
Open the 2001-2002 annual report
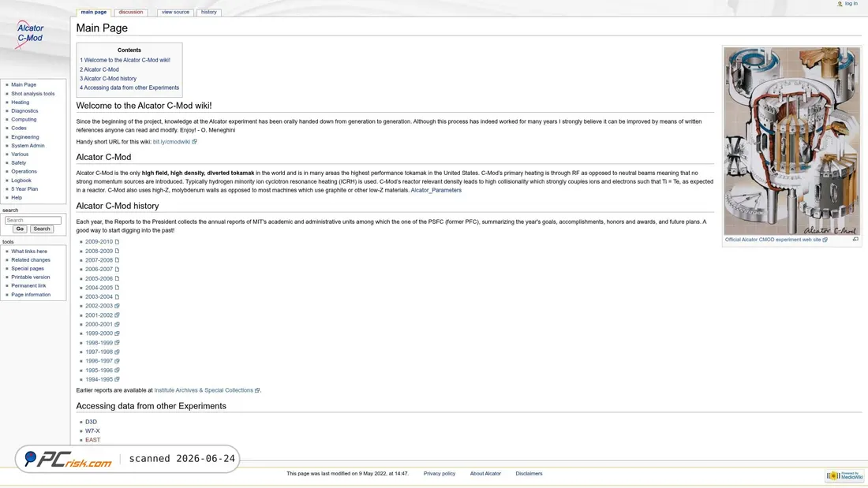tap(99, 315)
